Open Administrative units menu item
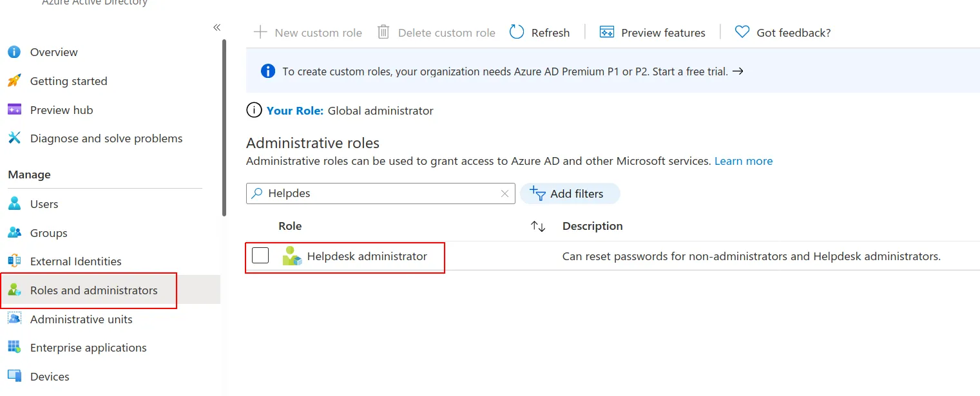The height and width of the screenshot is (396, 980). coord(81,319)
